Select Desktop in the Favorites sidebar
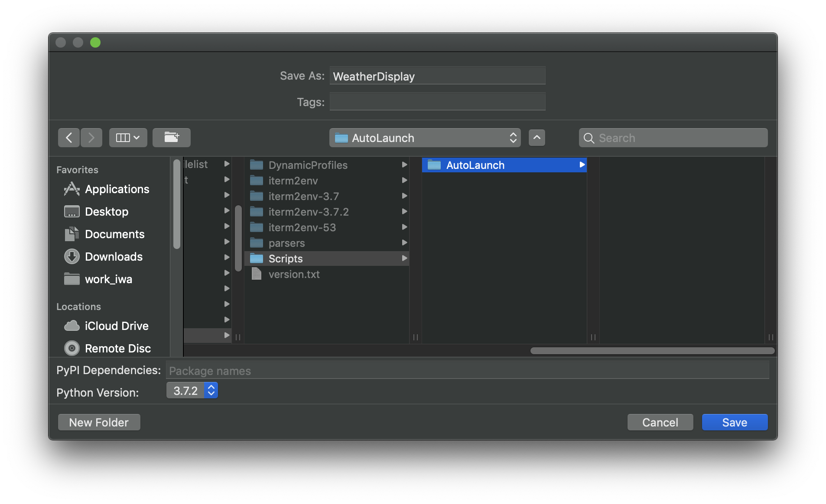 107,211
